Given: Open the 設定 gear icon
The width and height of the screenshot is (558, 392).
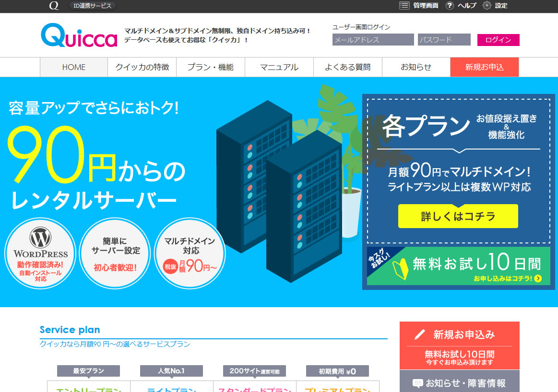Looking at the screenshot, I should [487, 6].
